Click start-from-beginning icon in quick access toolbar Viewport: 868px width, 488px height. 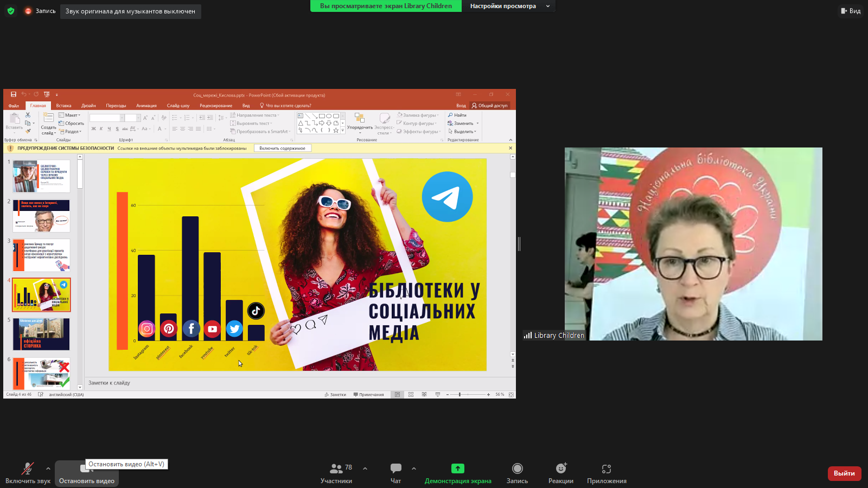[47, 94]
